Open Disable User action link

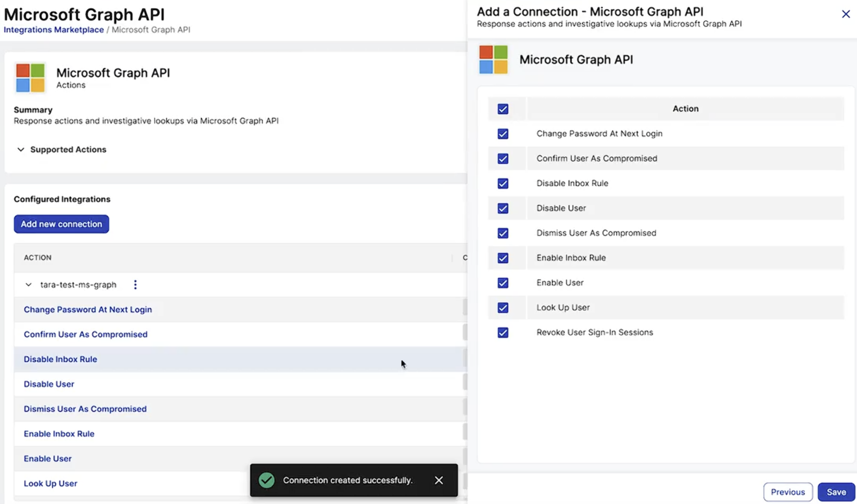[x=49, y=384]
